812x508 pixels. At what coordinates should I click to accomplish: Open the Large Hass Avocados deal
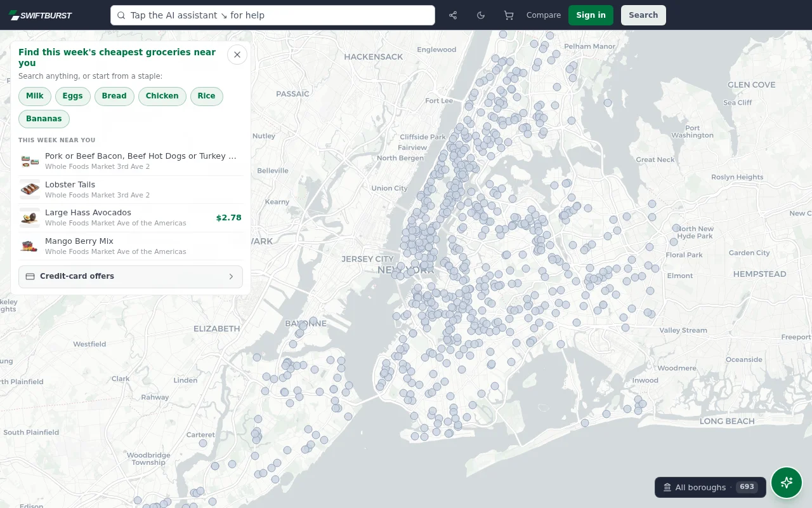[131, 218]
